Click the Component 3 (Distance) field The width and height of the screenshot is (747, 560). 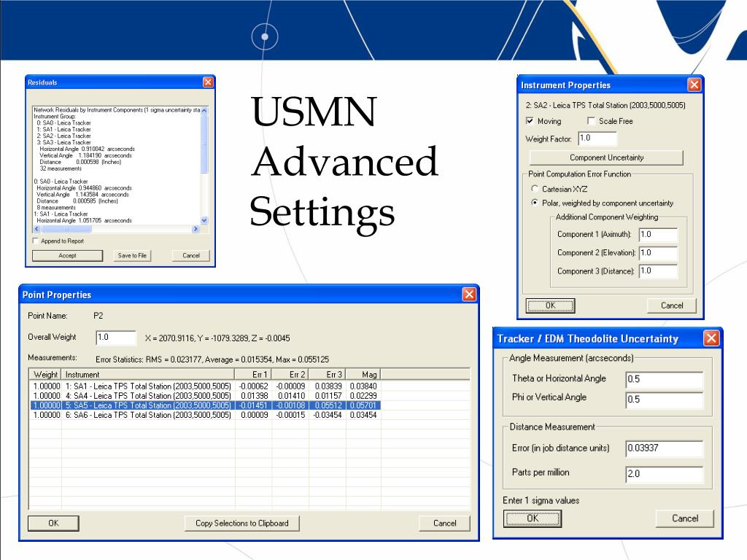[x=658, y=271]
